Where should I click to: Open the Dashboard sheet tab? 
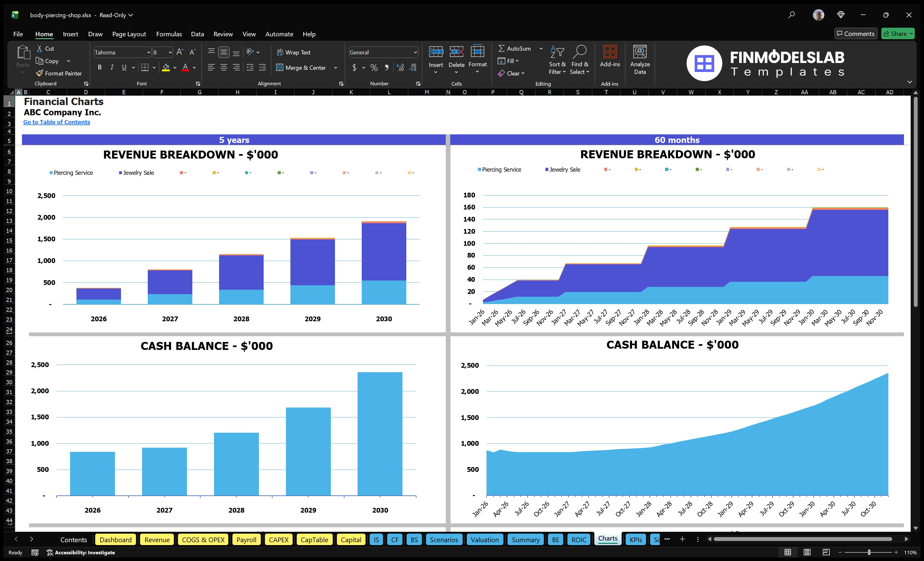[x=116, y=540]
